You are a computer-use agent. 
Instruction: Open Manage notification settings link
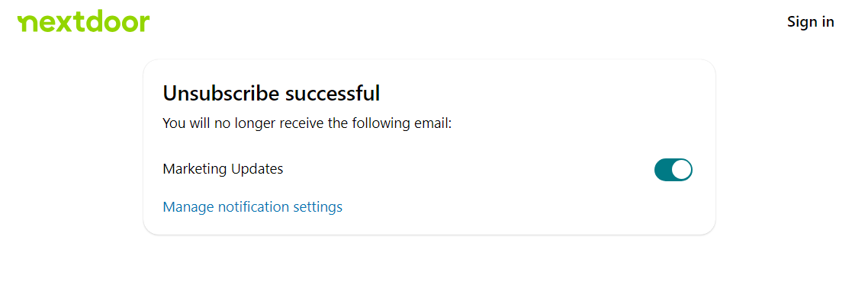point(252,207)
